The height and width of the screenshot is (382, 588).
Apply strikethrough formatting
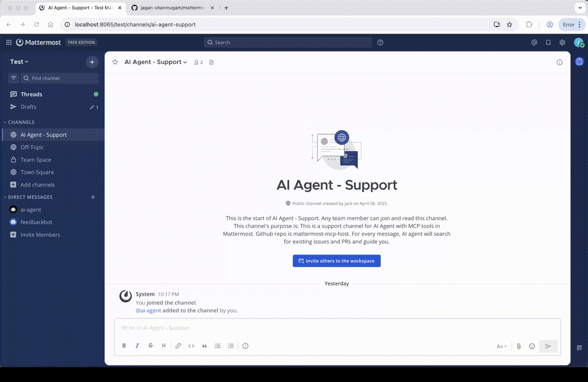pos(150,346)
